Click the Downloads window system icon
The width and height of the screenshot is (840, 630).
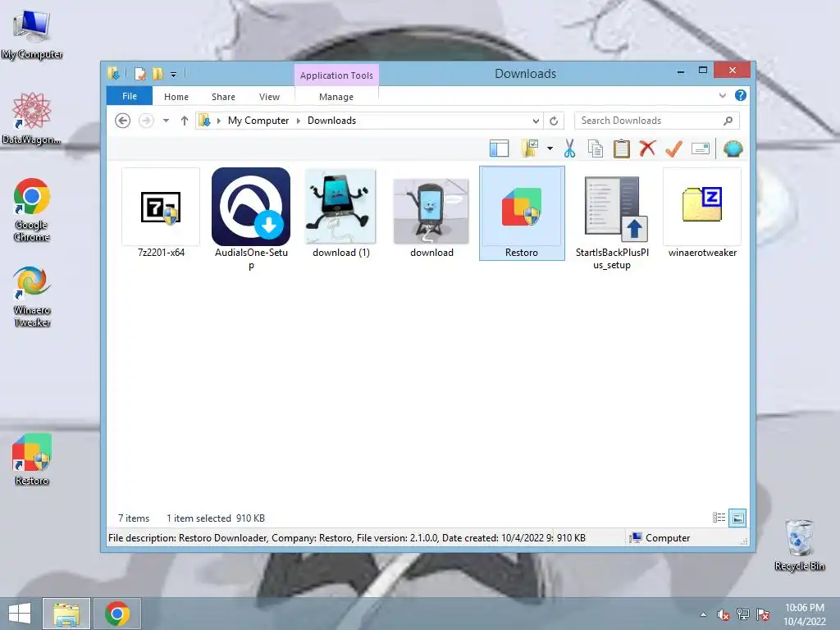113,73
